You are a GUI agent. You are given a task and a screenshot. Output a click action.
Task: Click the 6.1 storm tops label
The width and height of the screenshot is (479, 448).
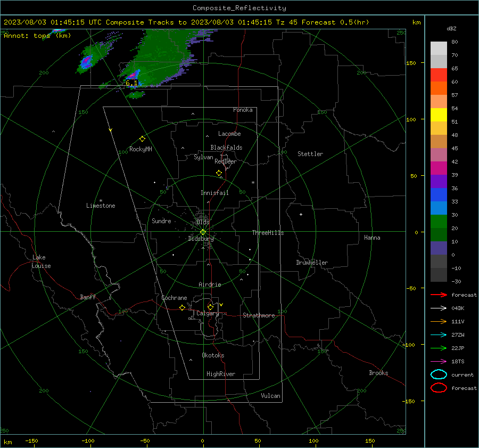[x=131, y=83]
